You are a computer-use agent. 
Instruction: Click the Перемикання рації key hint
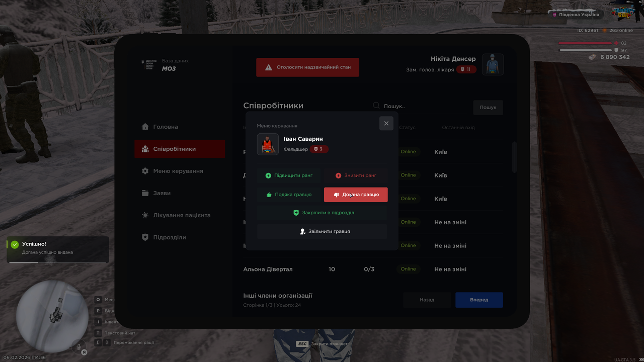pyautogui.click(x=124, y=342)
